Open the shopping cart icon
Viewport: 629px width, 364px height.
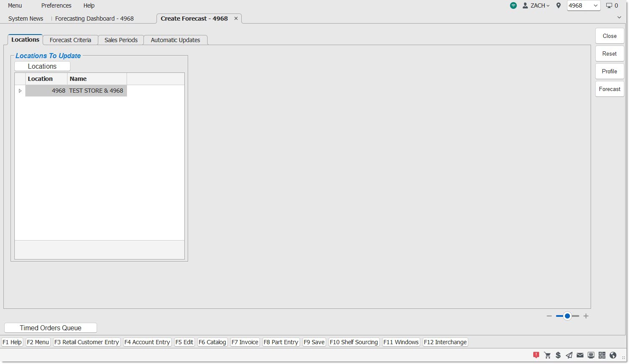[547, 355]
